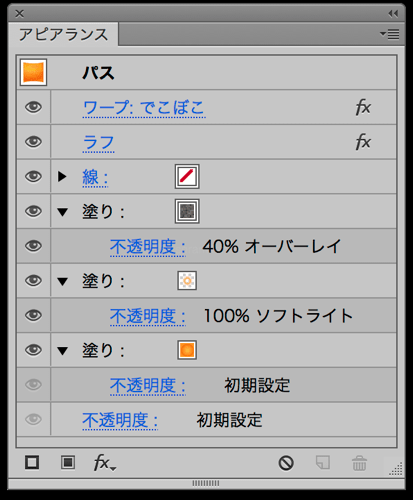Click 不透明度 link beside 100% ソフトライト
Viewport: 413px width, 500px height.
pos(148,316)
